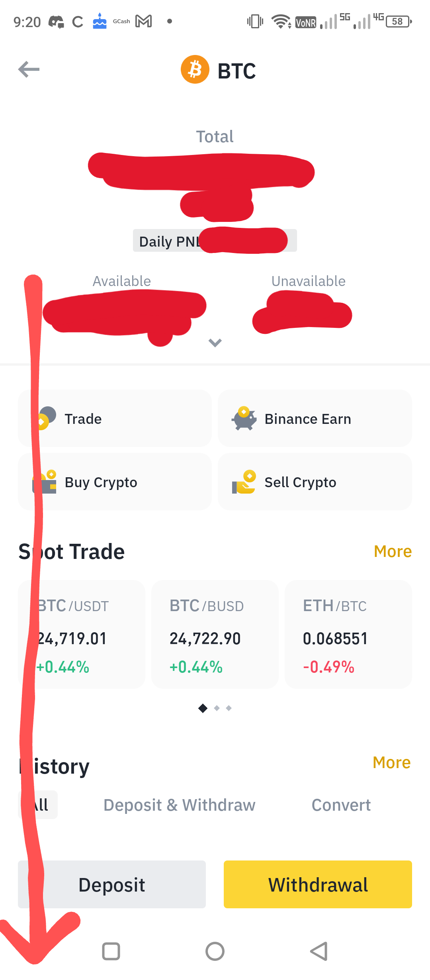Open the ETH/BTC trading pair card

click(x=348, y=634)
